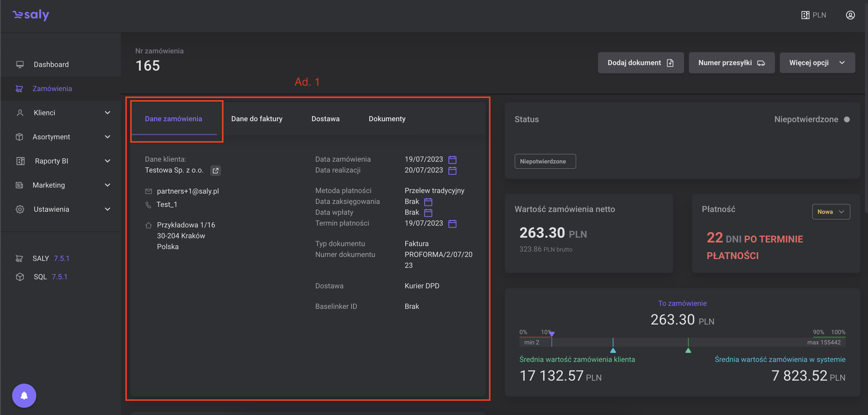Image resolution: width=868 pixels, height=415 pixels.
Task: Click the notification bell icon
Action: tap(24, 395)
